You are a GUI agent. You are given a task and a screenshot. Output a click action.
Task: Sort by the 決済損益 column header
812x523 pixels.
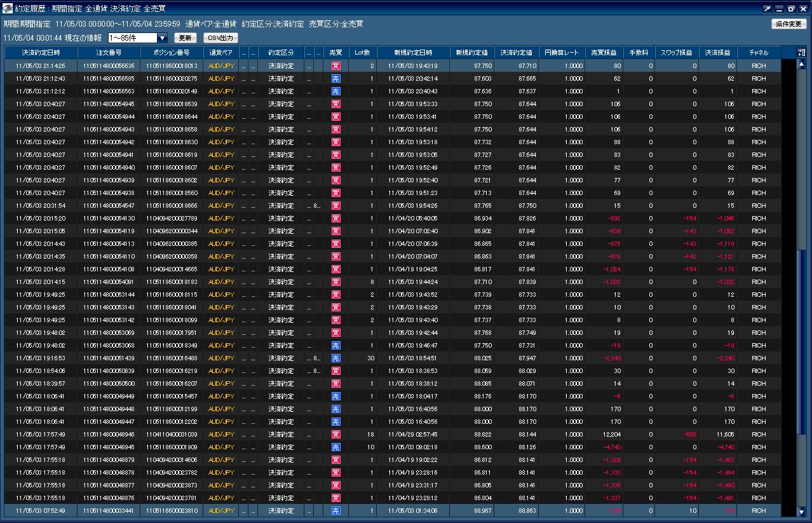point(718,53)
